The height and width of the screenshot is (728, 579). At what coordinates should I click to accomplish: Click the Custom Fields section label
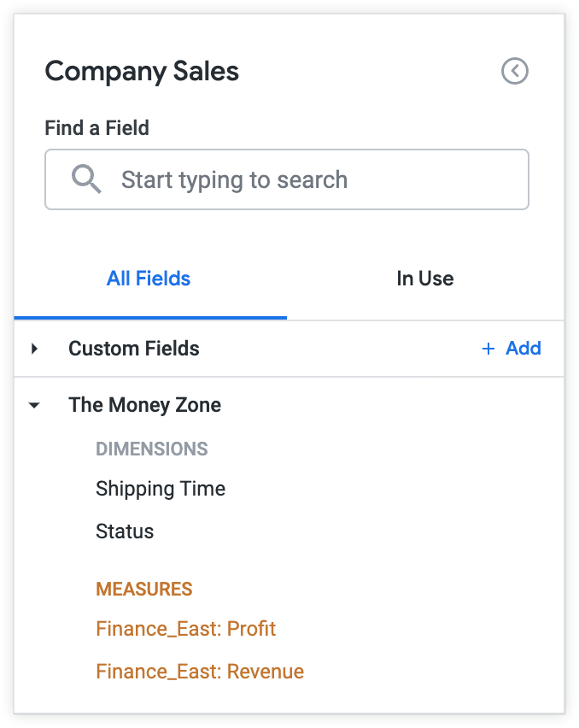tap(134, 349)
